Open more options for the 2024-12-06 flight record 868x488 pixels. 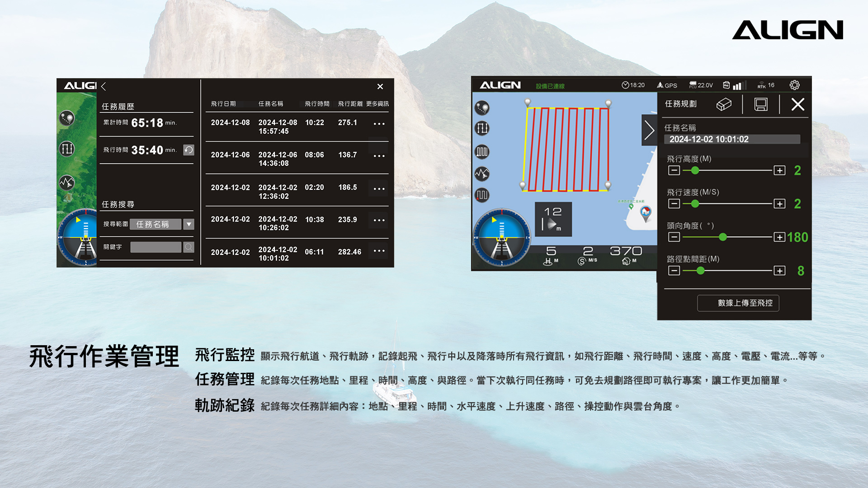[379, 156]
